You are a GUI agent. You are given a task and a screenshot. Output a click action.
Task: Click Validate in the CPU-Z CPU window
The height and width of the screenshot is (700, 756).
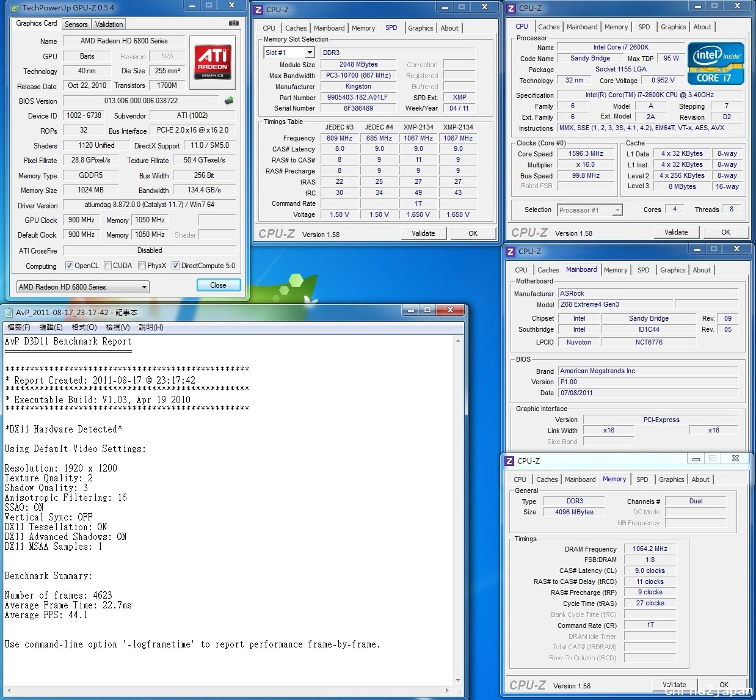pos(676,232)
